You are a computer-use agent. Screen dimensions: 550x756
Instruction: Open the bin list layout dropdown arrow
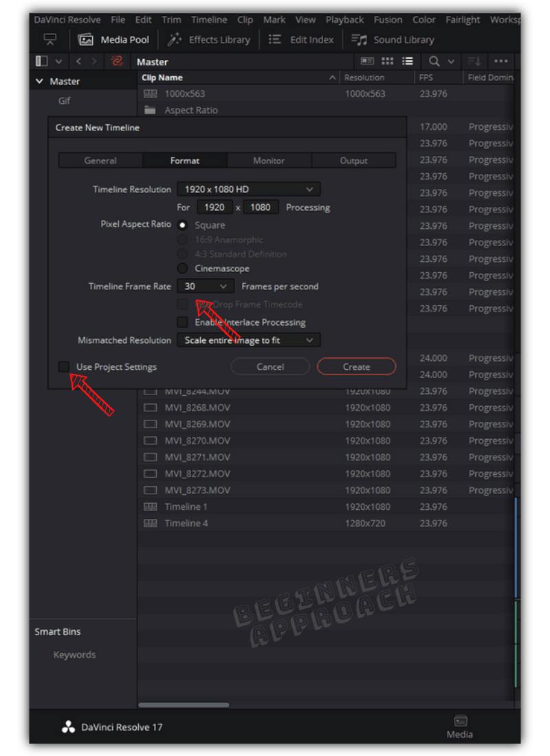pyautogui.click(x=59, y=61)
